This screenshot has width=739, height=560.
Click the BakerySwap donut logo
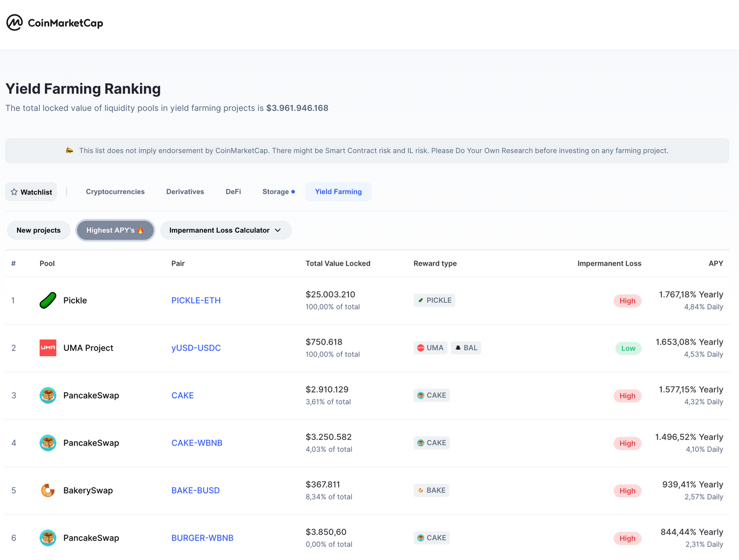click(x=48, y=490)
